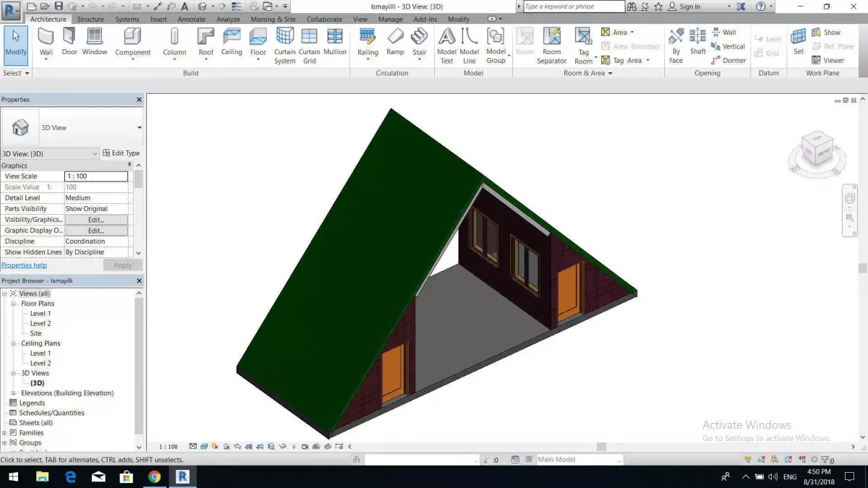The width and height of the screenshot is (868, 488).
Task: Click the Graphic Display Options Edit button
Action: click(96, 231)
